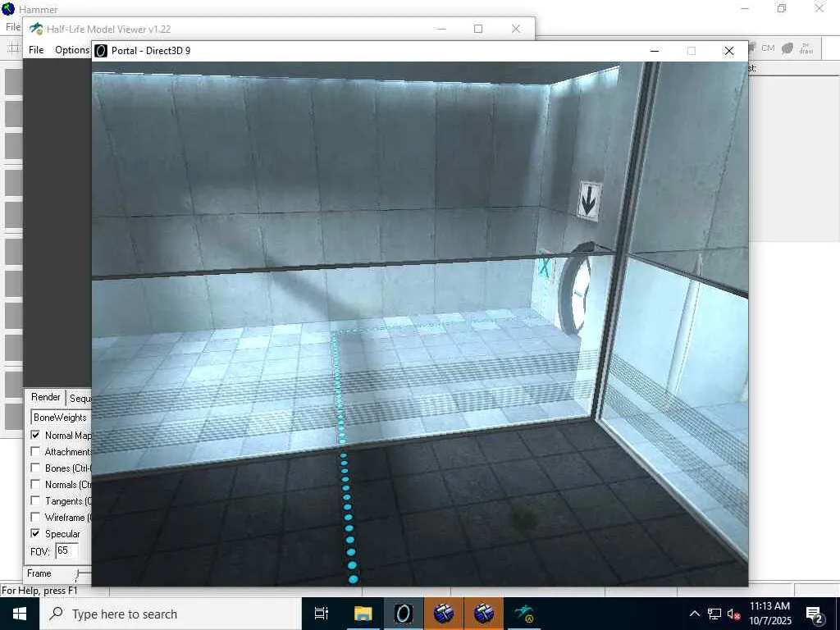Image resolution: width=840 pixels, height=630 pixels.
Task: Enable the Bones checkbox
Action: pos(35,468)
